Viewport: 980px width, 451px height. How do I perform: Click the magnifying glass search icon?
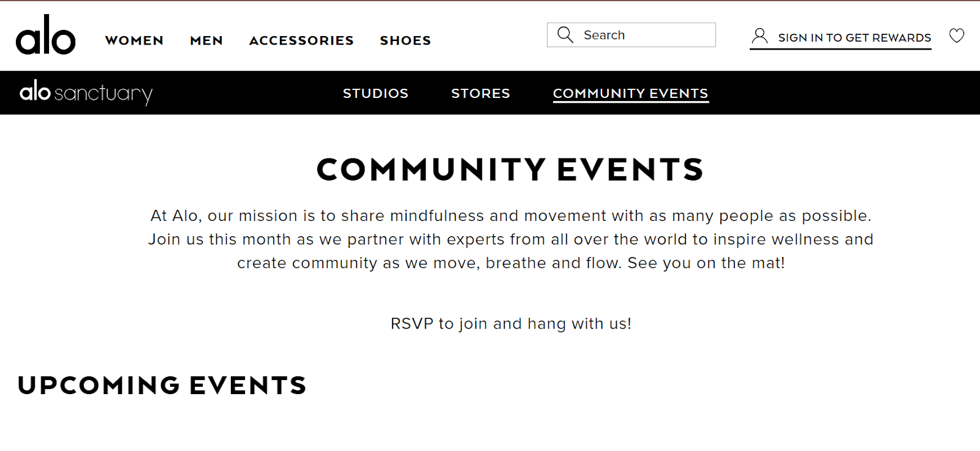click(565, 35)
